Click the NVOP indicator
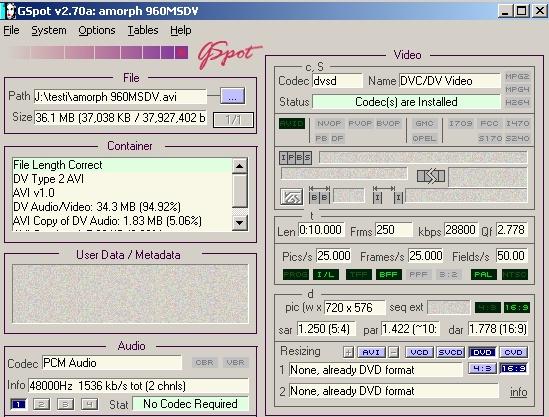The image size is (549, 417). click(x=329, y=124)
